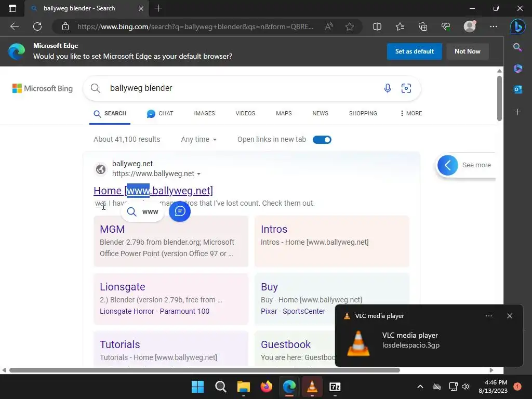The image size is (532, 399).
Task: Open a new tab with plus button
Action: [158, 8]
